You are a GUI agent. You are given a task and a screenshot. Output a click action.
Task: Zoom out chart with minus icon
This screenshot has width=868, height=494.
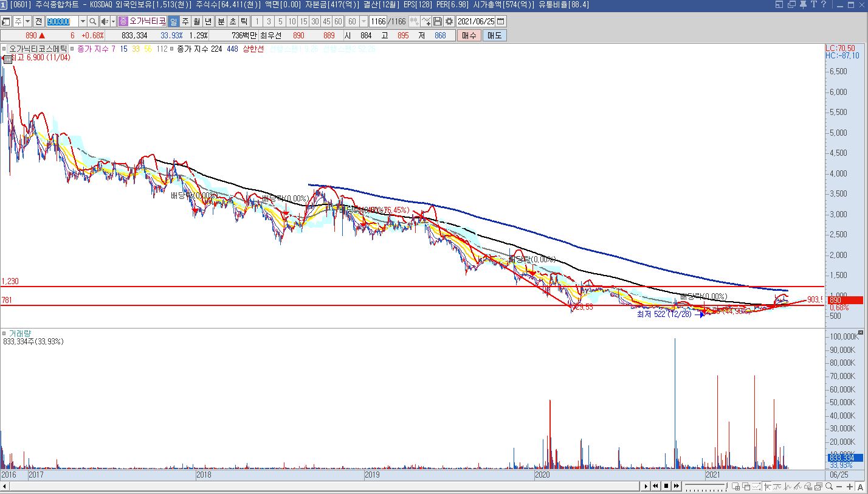[x=839, y=486]
